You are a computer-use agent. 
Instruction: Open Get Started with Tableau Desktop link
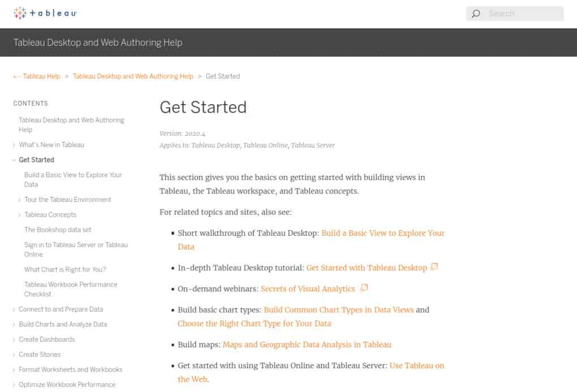click(x=367, y=268)
